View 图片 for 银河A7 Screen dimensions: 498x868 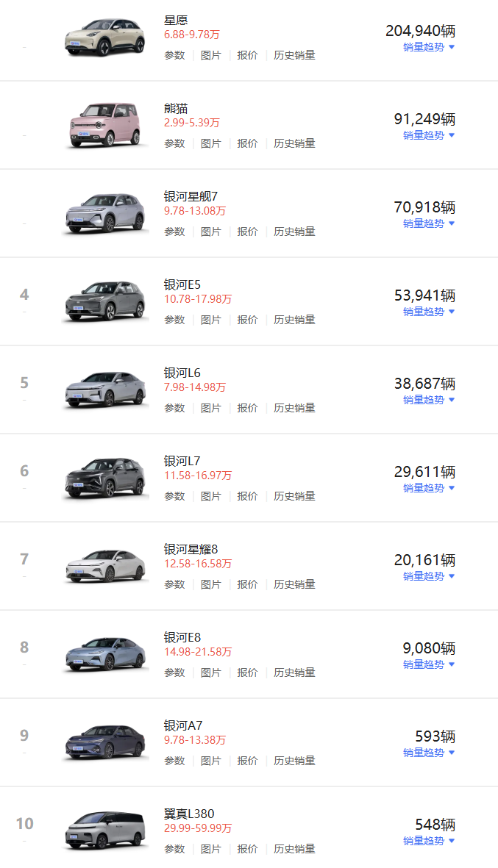point(210,761)
